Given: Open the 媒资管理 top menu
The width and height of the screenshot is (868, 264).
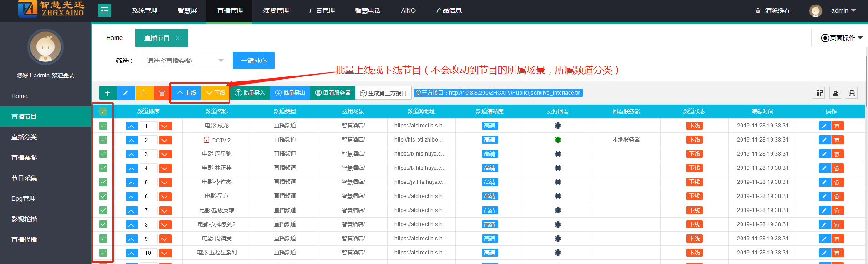Looking at the screenshot, I should [x=276, y=10].
